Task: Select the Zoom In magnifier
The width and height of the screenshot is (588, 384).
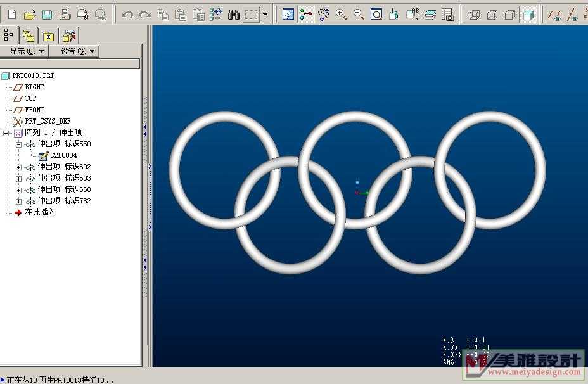Action: [x=341, y=15]
